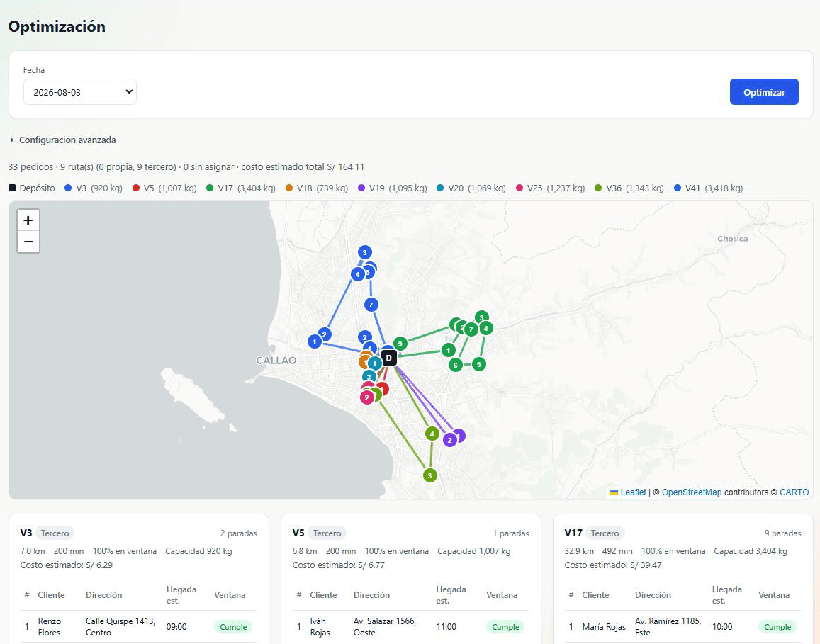Select dark green V17 stop marker 5

tap(478, 364)
